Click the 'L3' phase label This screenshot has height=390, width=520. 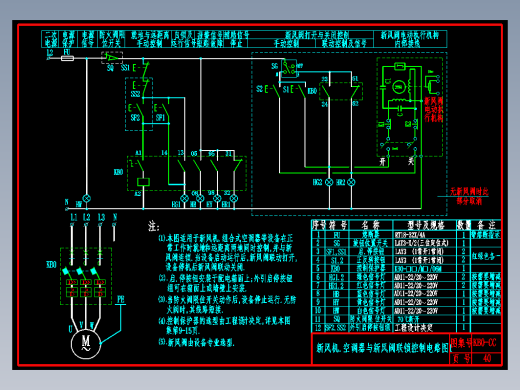101,218
